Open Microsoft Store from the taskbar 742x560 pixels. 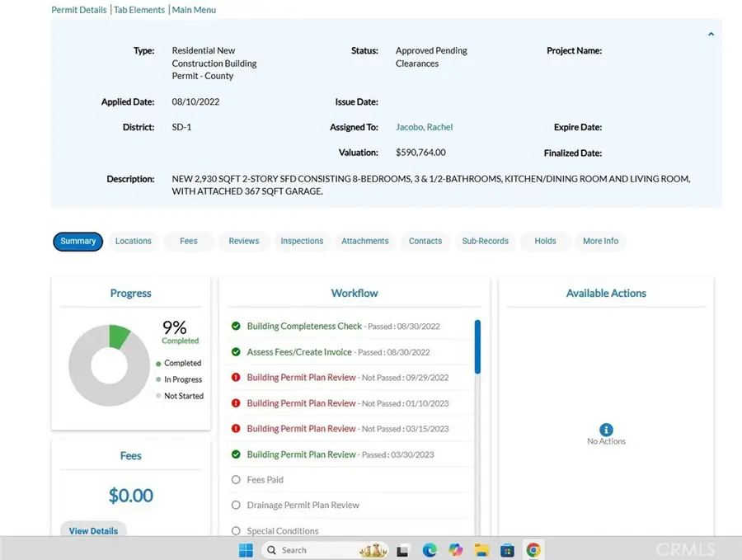(507, 550)
